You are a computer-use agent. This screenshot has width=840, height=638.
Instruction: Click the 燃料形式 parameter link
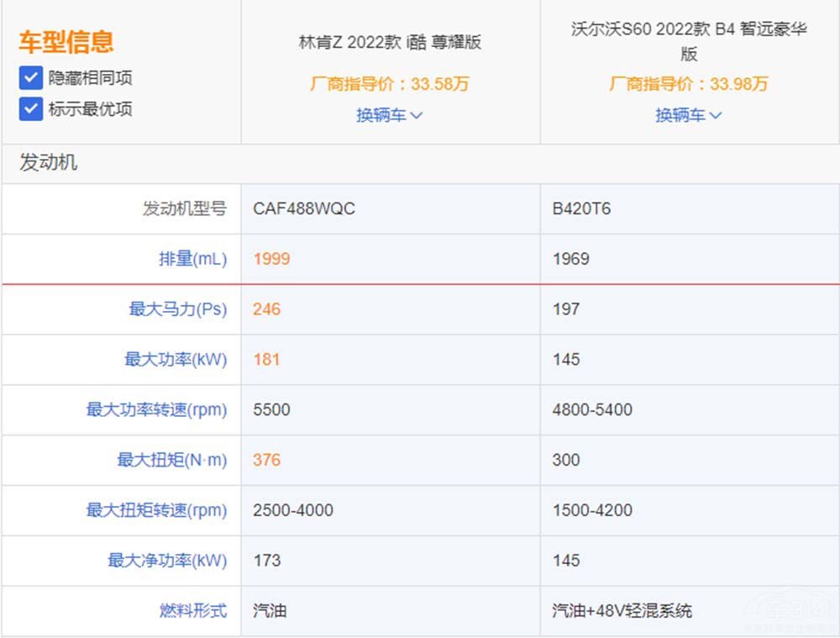pos(192,611)
